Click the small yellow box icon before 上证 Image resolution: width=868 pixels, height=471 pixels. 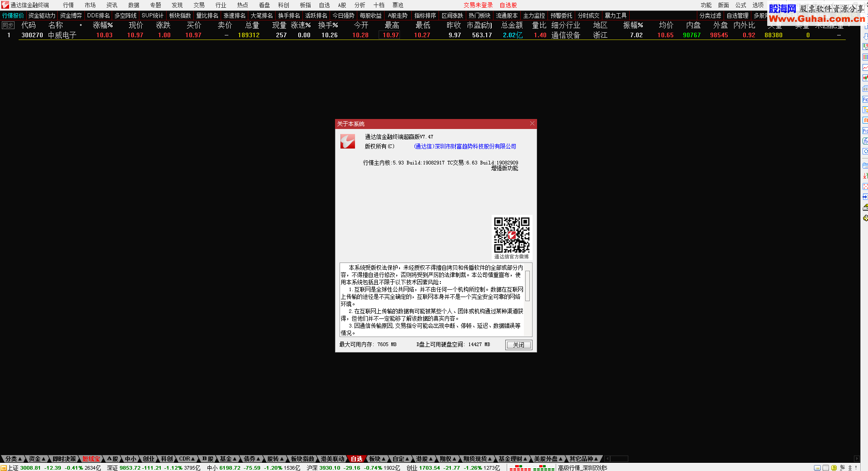coord(4,467)
